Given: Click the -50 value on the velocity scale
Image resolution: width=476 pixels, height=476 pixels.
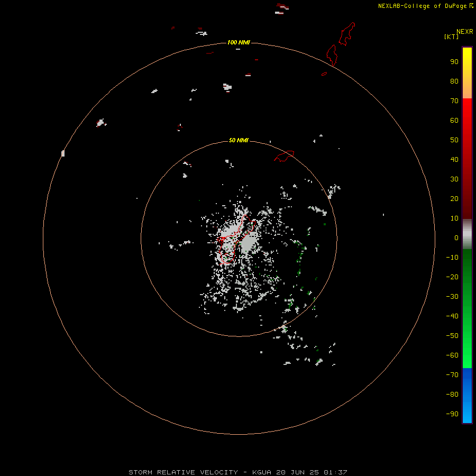Looking at the screenshot, I should [452, 336].
